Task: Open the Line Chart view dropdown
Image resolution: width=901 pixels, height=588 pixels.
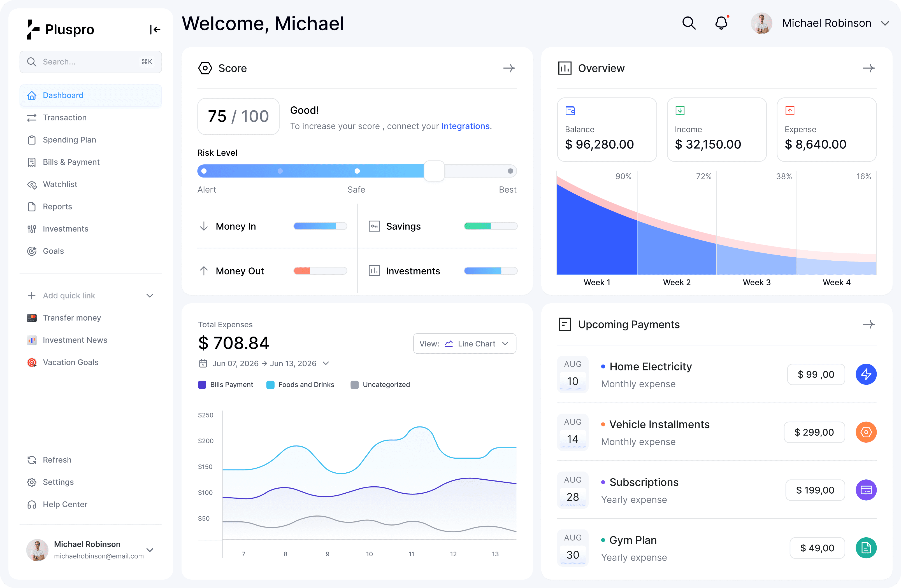Action: tap(465, 344)
